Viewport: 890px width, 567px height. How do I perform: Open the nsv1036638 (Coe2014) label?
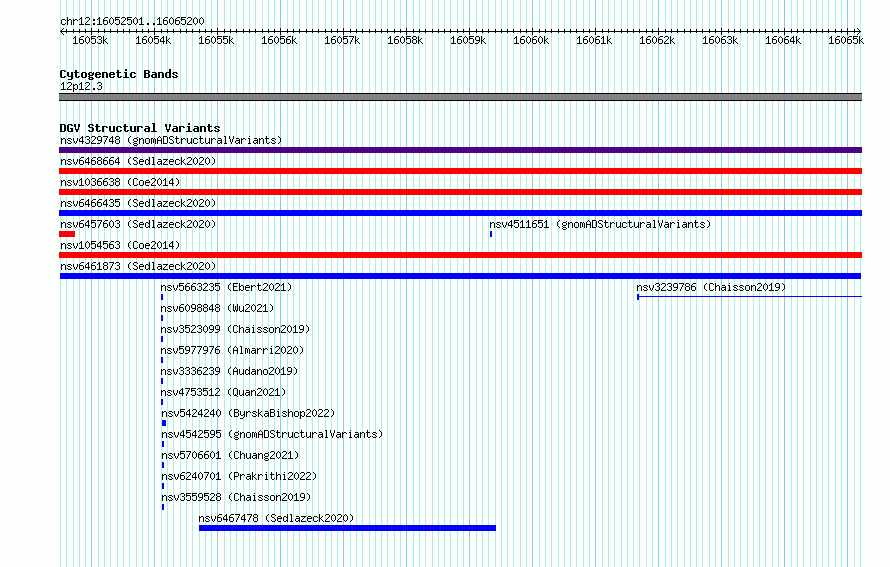pos(120,182)
